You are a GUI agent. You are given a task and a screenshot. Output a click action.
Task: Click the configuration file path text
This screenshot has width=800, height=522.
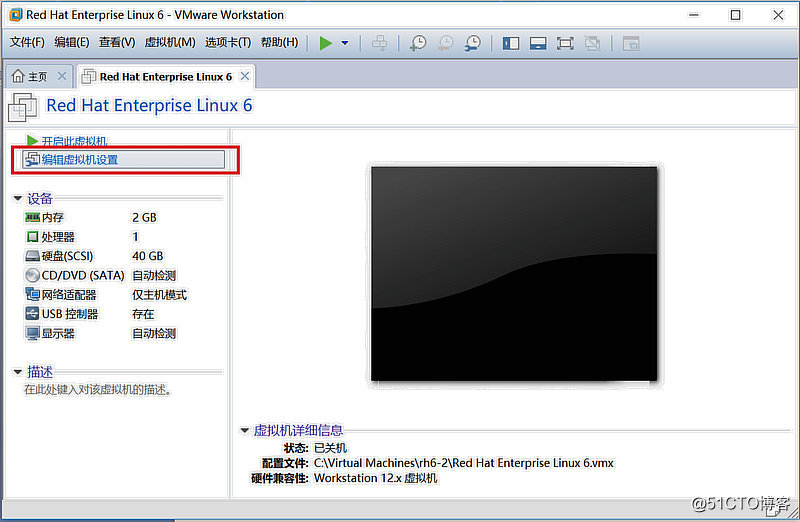coord(464,463)
